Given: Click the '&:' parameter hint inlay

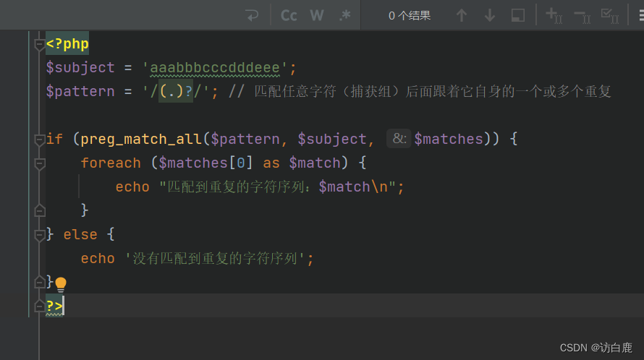Looking at the screenshot, I should point(399,139).
